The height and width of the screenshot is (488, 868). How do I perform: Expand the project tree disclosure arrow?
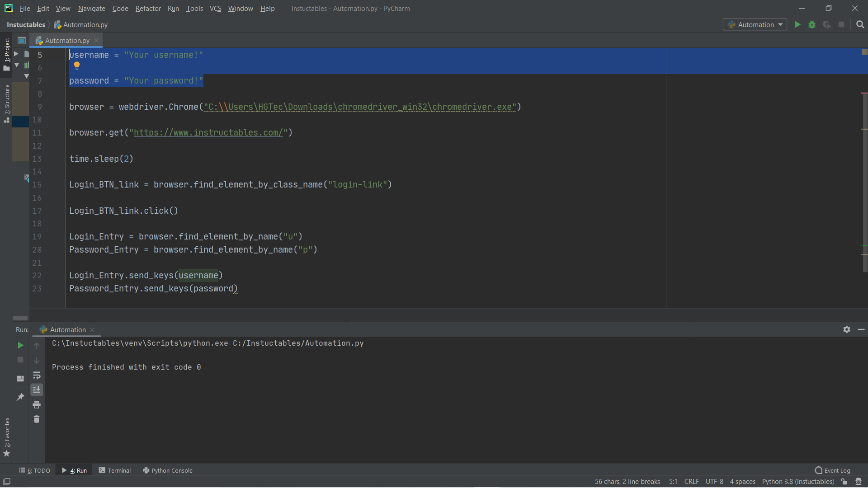[x=16, y=54]
